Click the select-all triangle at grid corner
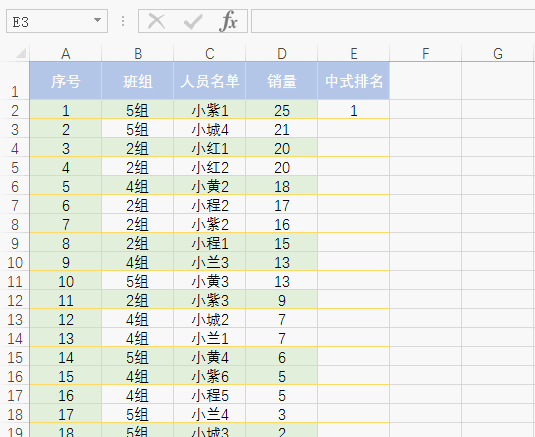 tap(21, 53)
